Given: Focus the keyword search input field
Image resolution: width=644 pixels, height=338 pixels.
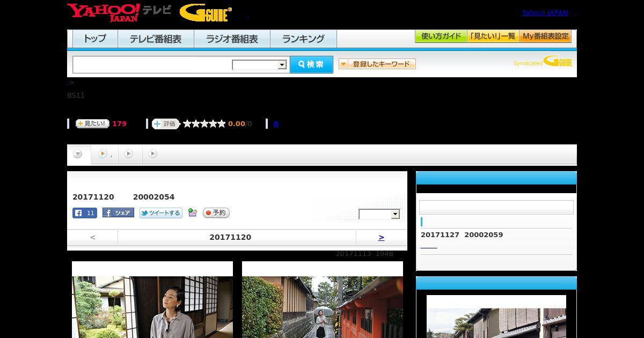Looking at the screenshot, I should (152, 64).
